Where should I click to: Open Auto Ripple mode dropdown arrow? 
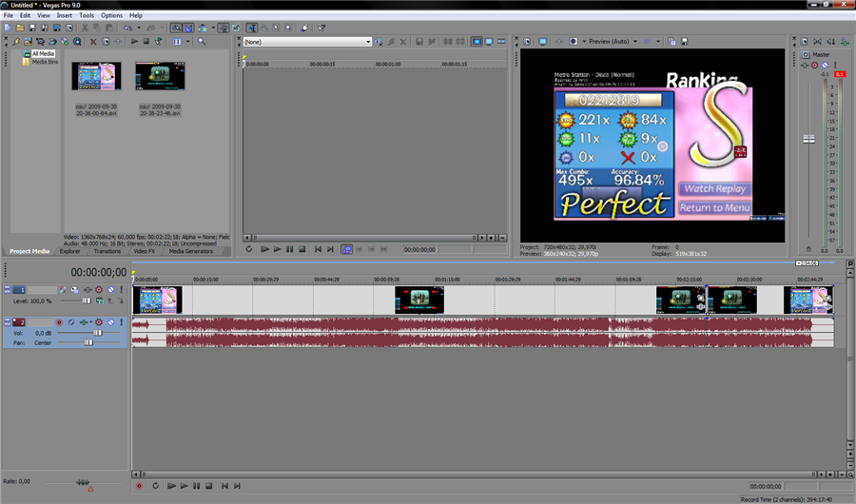point(213,28)
